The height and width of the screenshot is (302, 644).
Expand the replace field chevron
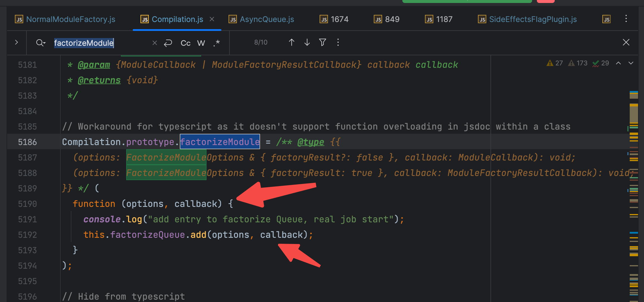point(17,43)
